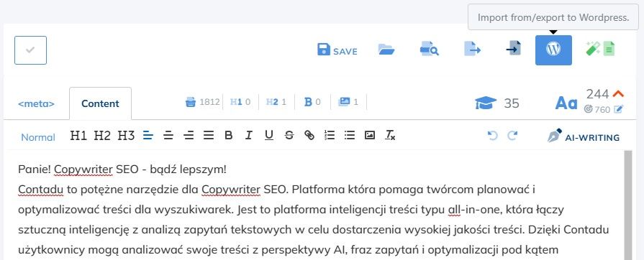Screen dimensions: 644x260
Task: Click the readability score value 35
Action: [x=512, y=103]
